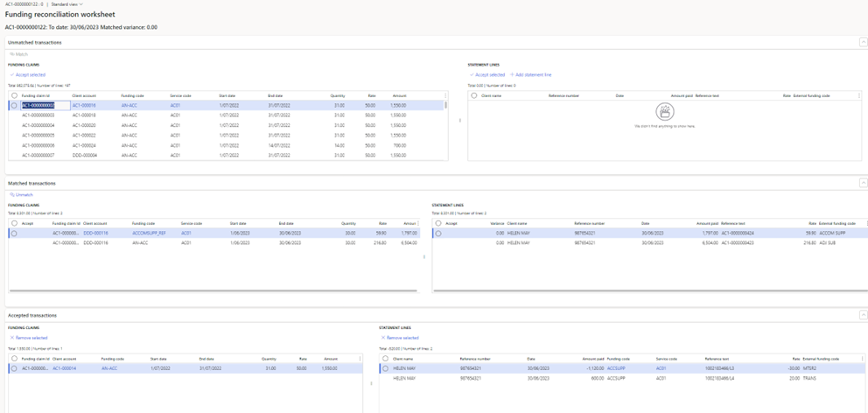Viewport: 868px width, 413px height.
Task: Click splitter handle between accepted grids
Action: tap(371, 382)
